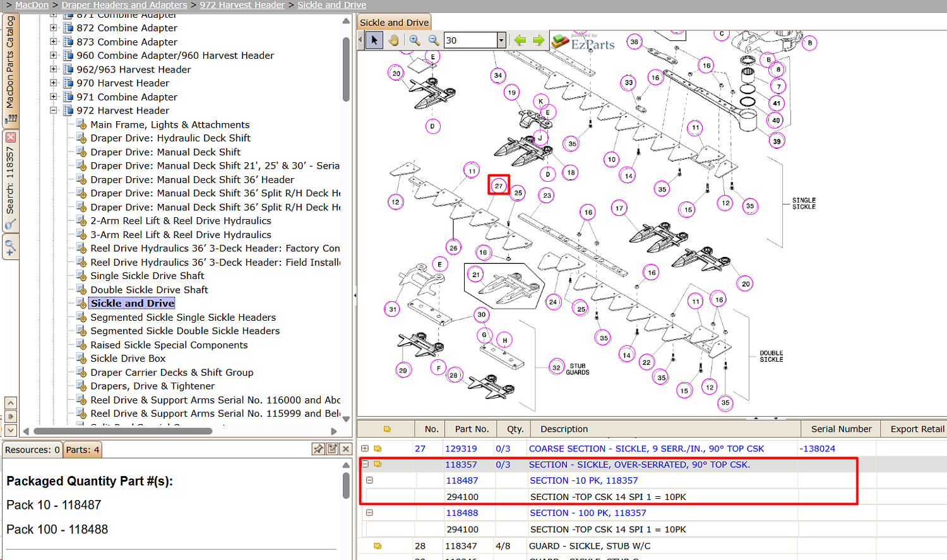Open part number 129319 link
Viewport: 947px width, 560px height.
(461, 449)
